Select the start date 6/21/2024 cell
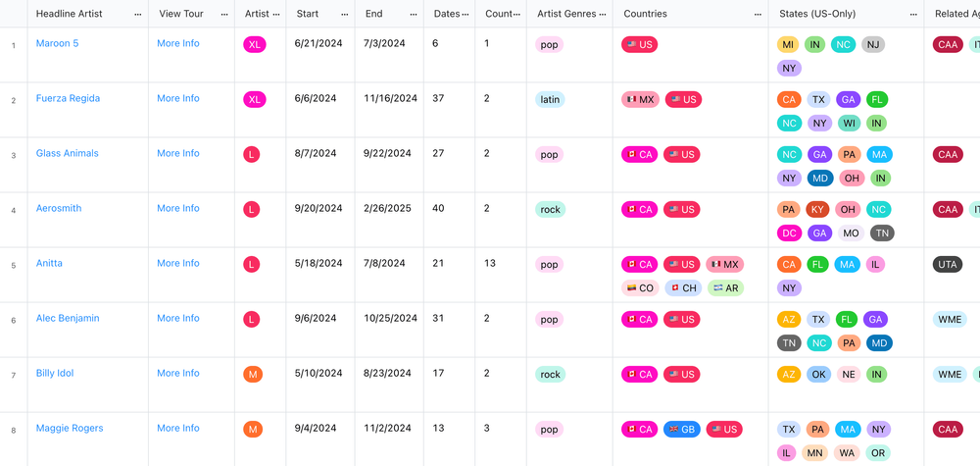 320,54
